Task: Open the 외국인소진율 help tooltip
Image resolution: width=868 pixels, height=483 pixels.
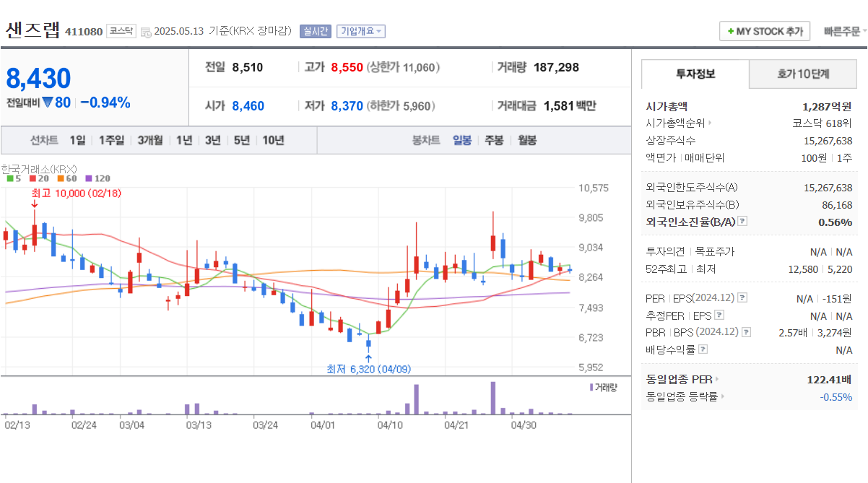Action: (742, 221)
